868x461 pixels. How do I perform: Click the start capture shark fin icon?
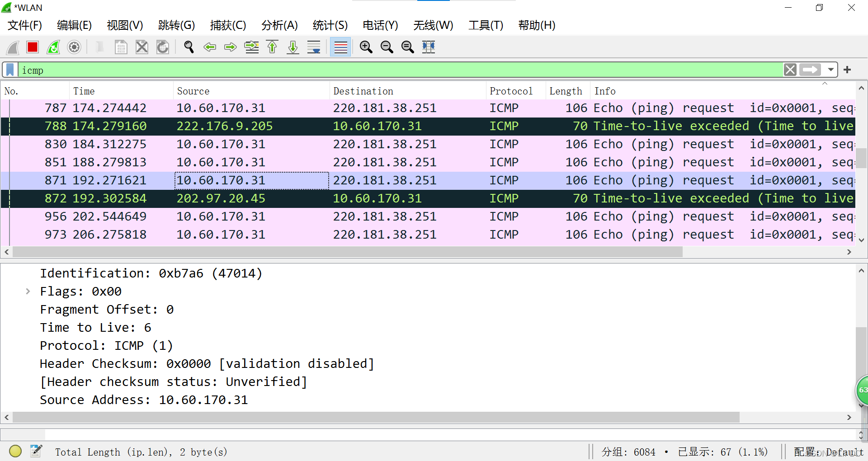click(13, 47)
